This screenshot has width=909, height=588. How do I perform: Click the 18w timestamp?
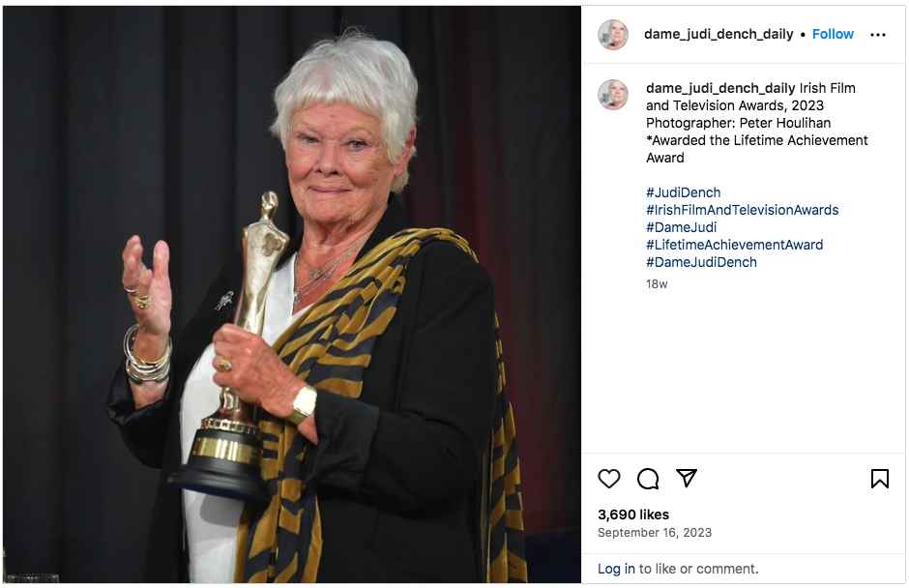tap(657, 284)
